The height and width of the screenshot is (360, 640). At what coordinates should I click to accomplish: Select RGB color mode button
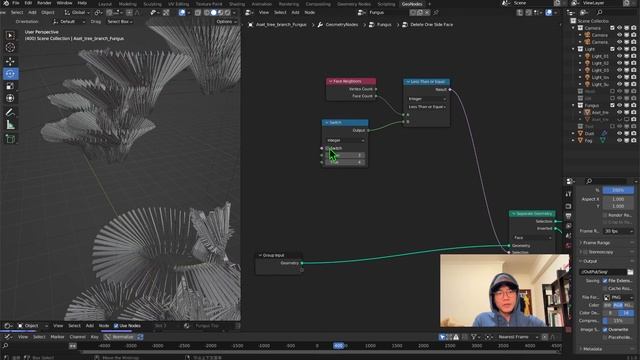[x=618, y=305]
